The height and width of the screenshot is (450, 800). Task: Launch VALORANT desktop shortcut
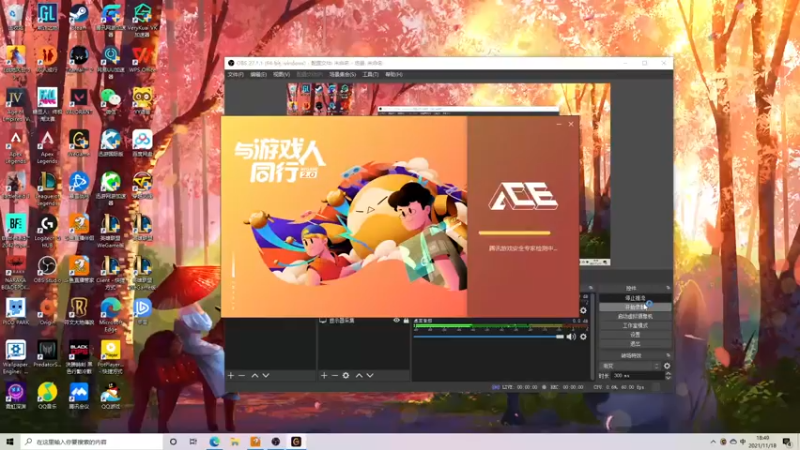click(79, 101)
